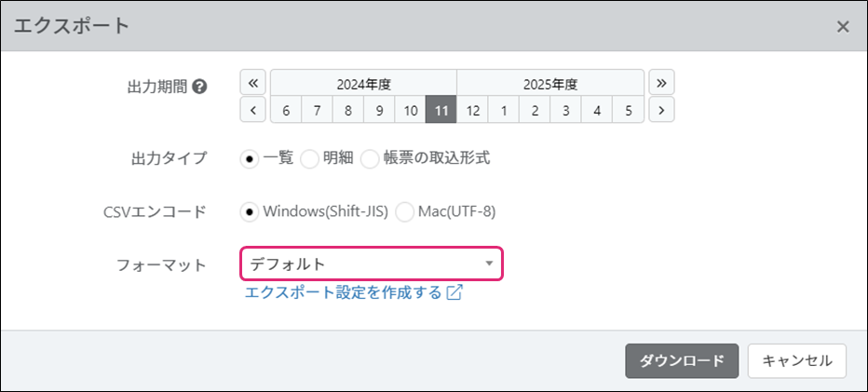Image resolution: width=868 pixels, height=392 pixels.
Task: Click the external link icon next to エクスポート設定を作成する
Action: 454,292
